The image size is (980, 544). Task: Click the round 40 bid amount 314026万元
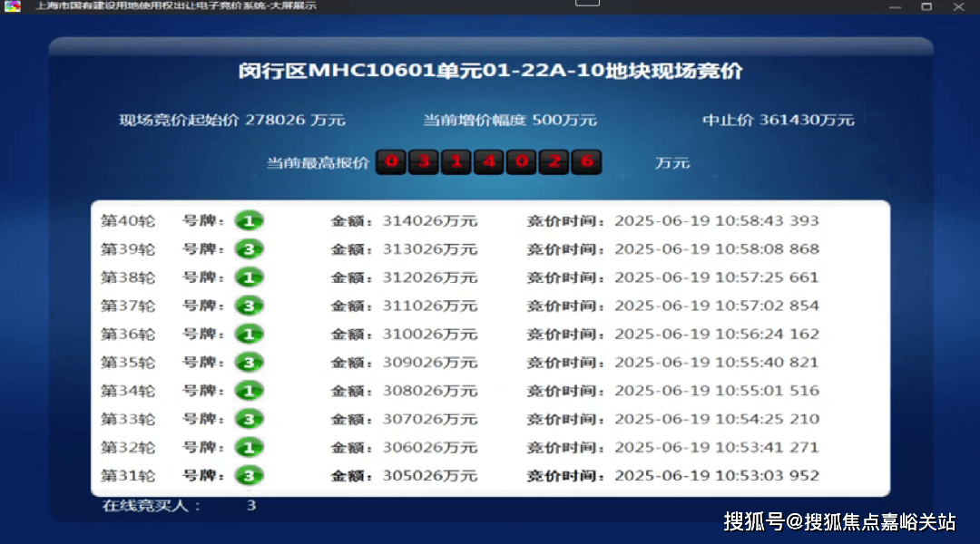[429, 221]
